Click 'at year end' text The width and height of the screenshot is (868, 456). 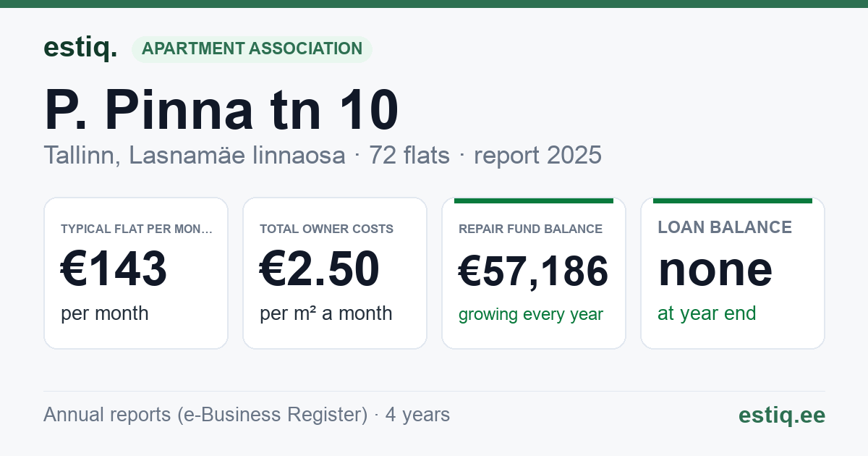(707, 313)
